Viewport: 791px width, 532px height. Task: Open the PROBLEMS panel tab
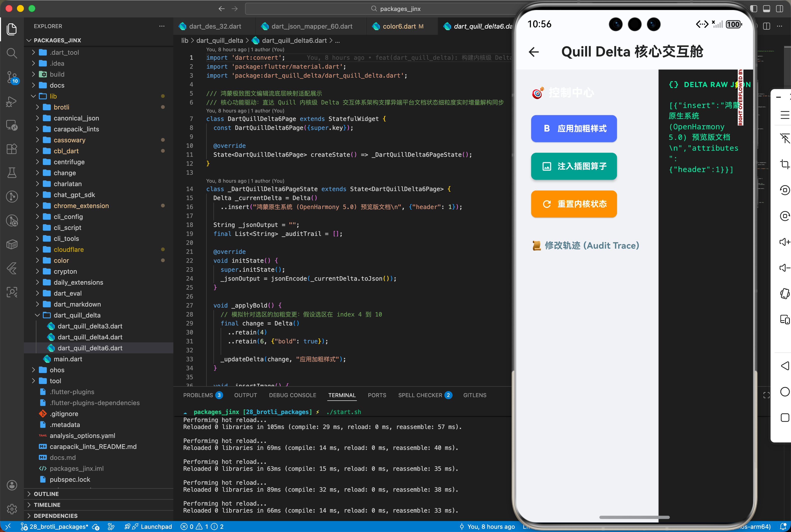coord(198,395)
